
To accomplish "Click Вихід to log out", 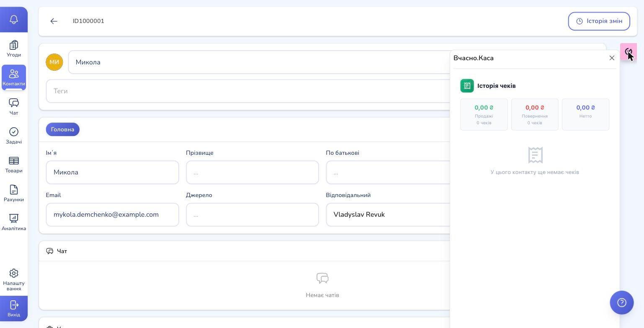I will (x=14, y=308).
